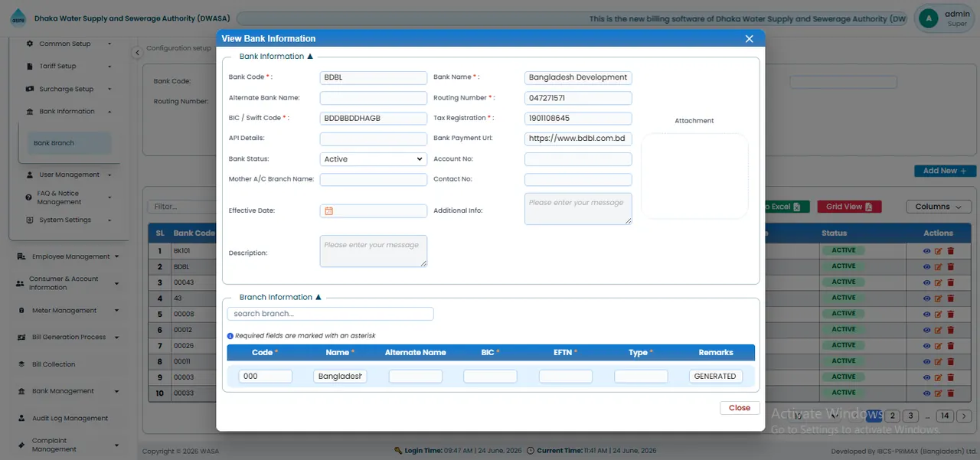Delete the bank code 00026 row
This screenshot has width=980, height=460.
point(951,346)
